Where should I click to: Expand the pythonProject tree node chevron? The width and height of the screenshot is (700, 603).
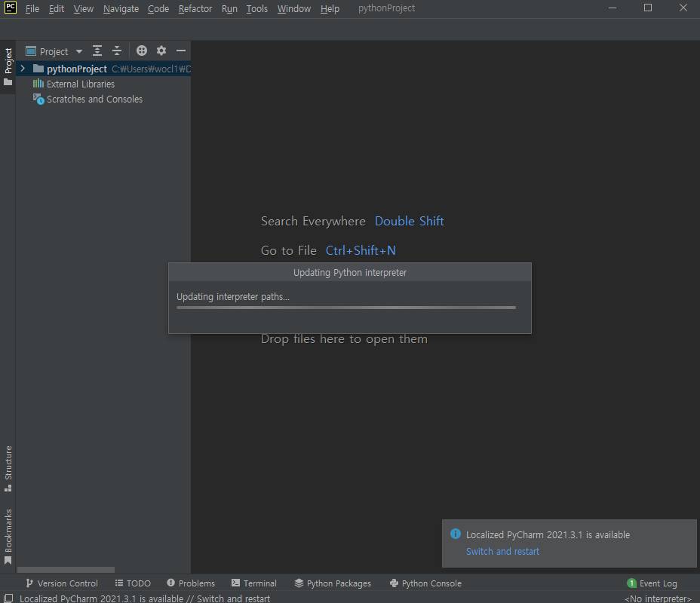coord(23,69)
